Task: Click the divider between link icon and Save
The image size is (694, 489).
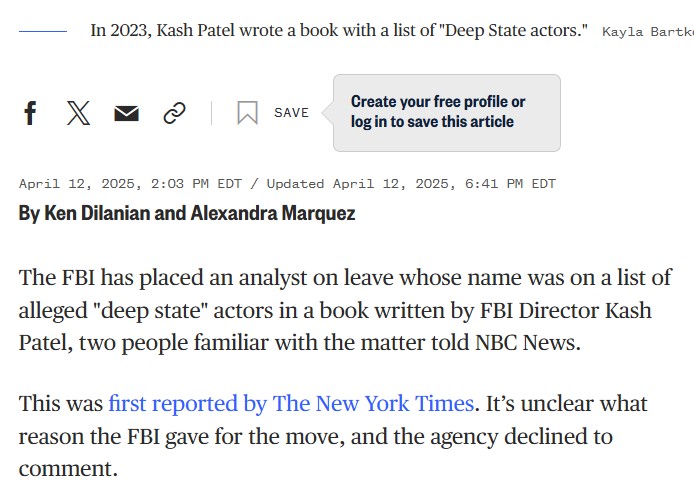Action: click(212, 113)
